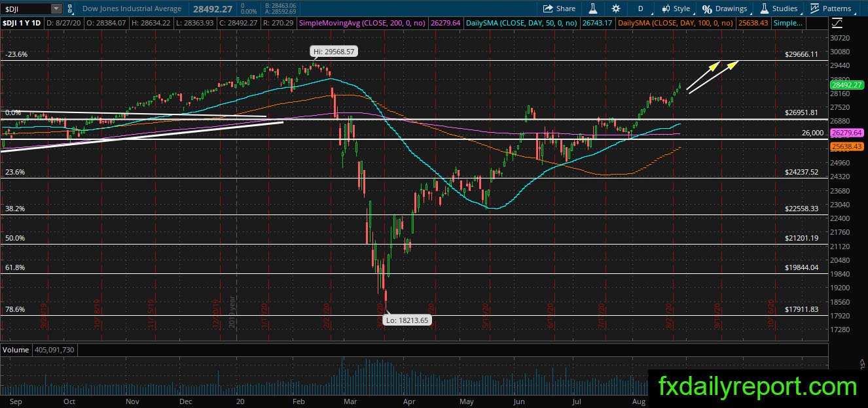
Task: Select the $17911.83 Fibonacci level label
Action: pyautogui.click(x=801, y=309)
